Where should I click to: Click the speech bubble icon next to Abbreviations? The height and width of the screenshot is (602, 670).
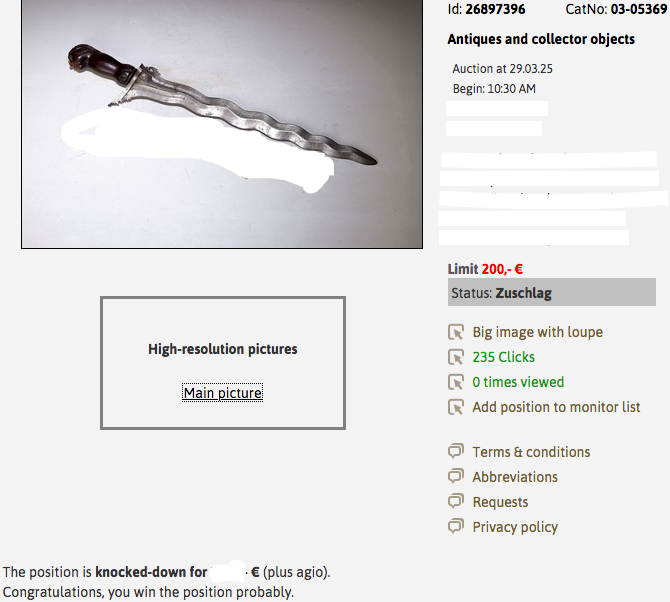456,476
